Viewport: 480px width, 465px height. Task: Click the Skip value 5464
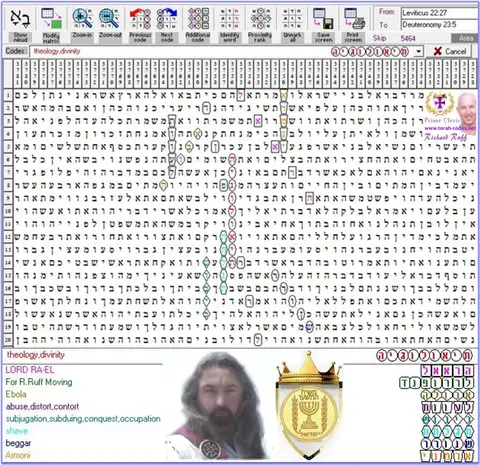tap(408, 38)
